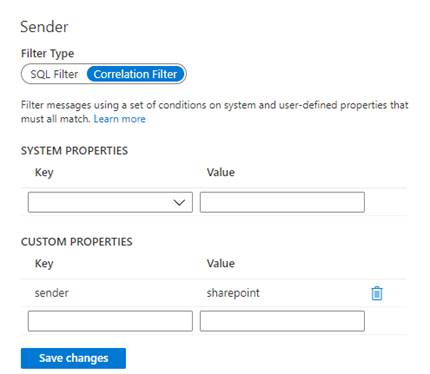The image size is (430, 374).
Task: Save changes to the filter
Action: [73, 358]
